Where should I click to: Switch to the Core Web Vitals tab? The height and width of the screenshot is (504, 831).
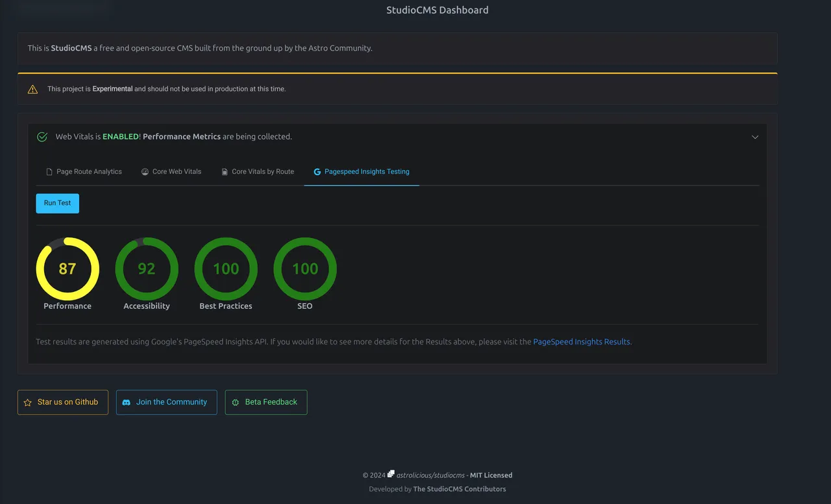pos(171,172)
